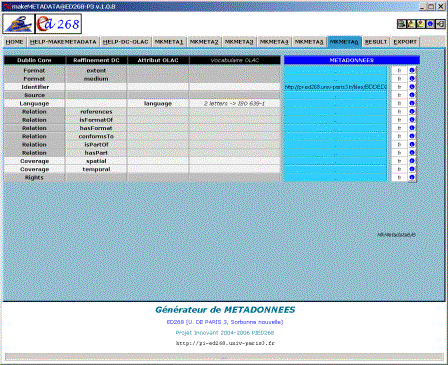448x365 pixels.
Task: Click the http://pi-ed268.univ-paris3.fr link
Action: [x=225, y=343]
